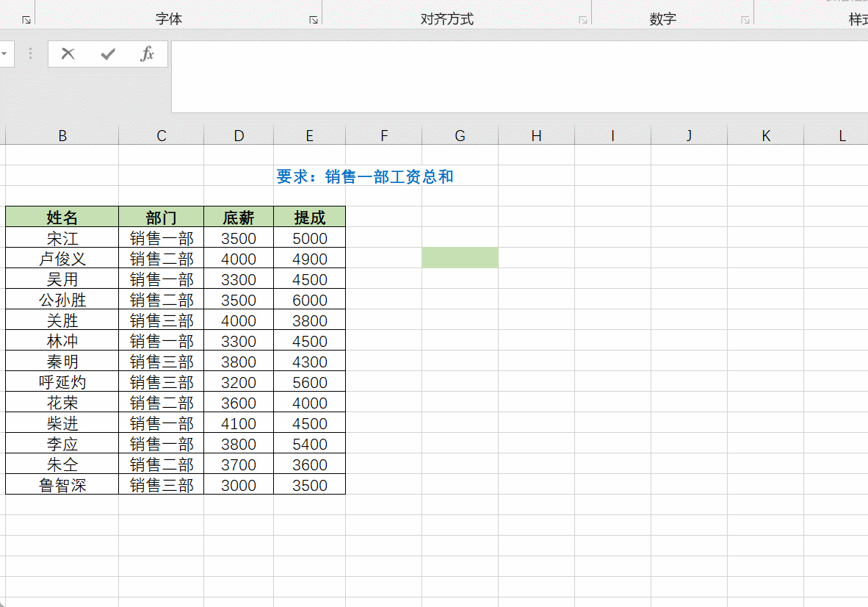Select the cell containing 公孙胜
Viewport: 868px width, 607px height.
62,300
